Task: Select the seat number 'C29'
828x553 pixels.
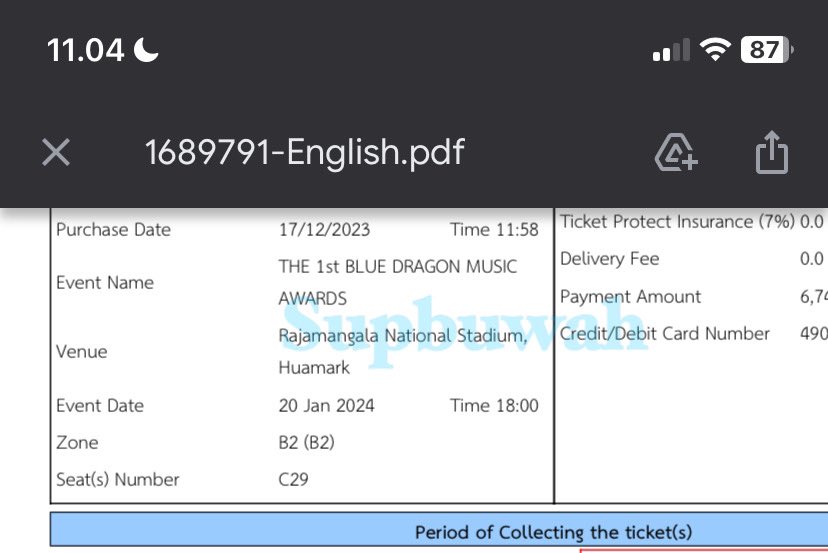Action: tap(294, 480)
